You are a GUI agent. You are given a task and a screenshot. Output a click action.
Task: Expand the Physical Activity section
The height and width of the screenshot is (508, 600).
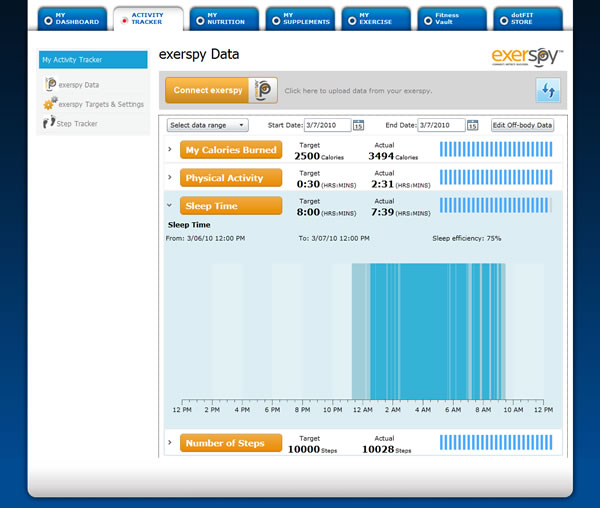(x=171, y=178)
